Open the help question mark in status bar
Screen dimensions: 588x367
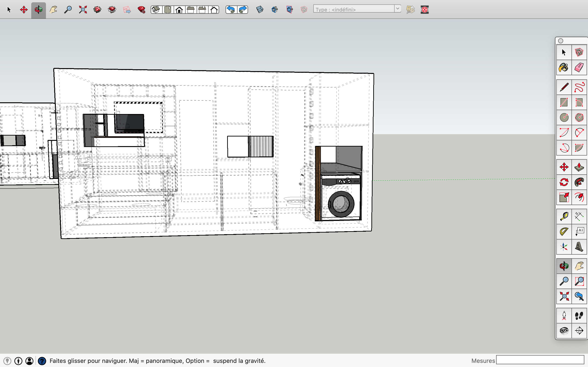coord(42,361)
